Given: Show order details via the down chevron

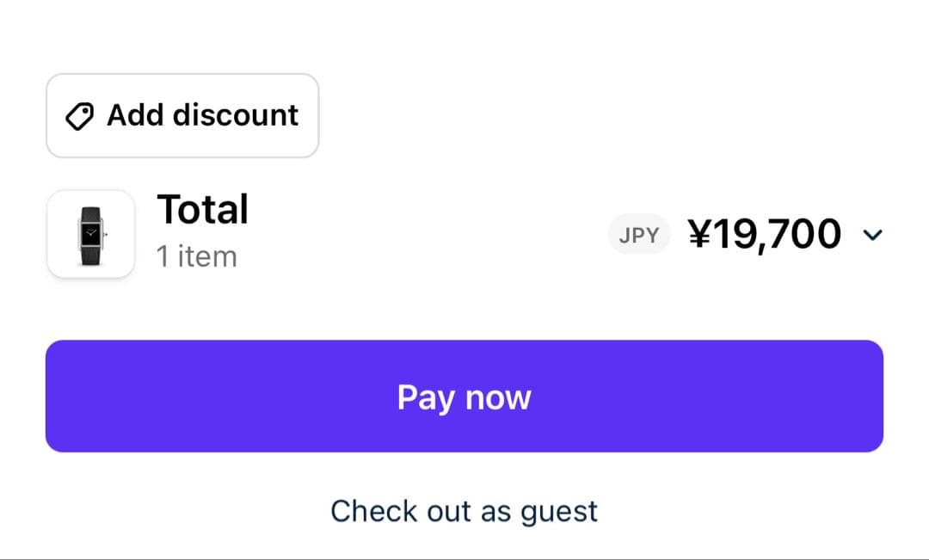Looking at the screenshot, I should point(872,235).
